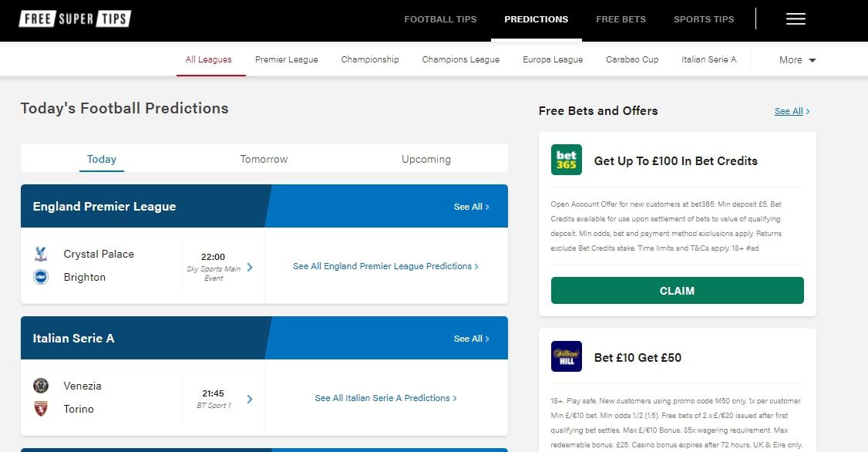Click the Venezia team name
Screen dimensions: 868x452
82,386
